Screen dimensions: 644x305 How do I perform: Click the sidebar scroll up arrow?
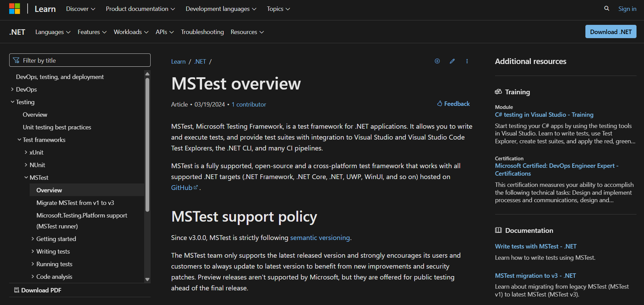[x=147, y=74]
